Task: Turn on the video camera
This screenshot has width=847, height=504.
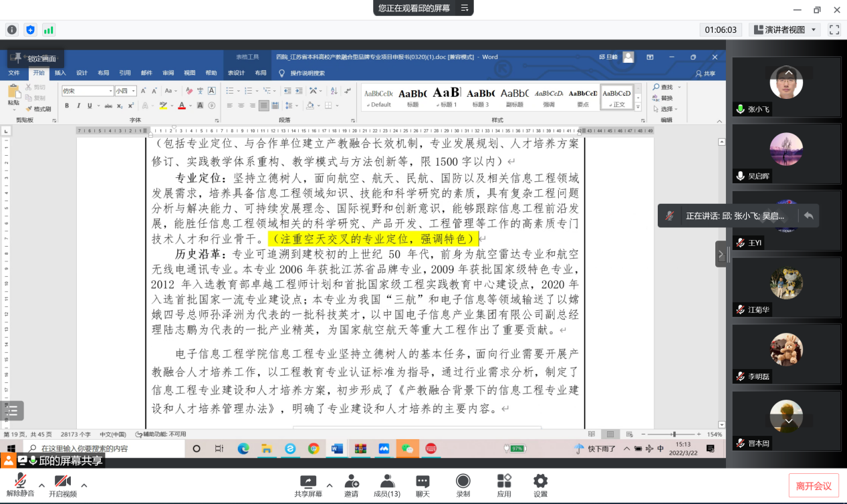Action: pyautogui.click(x=63, y=486)
